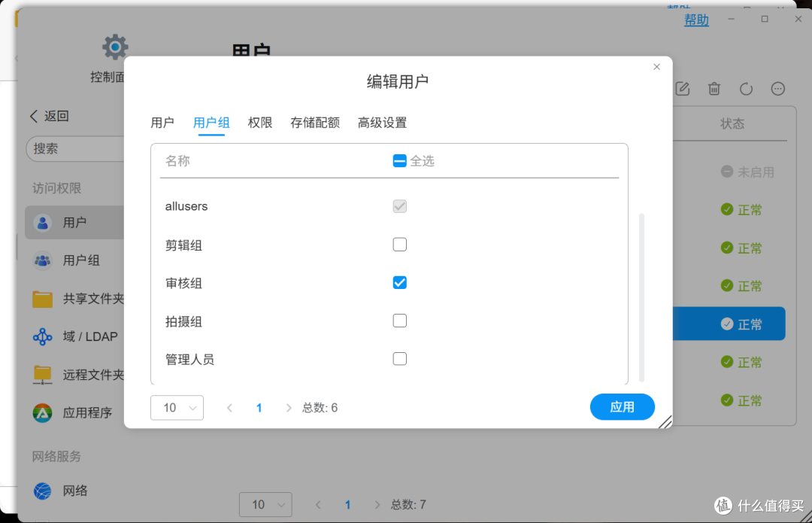
Task: Open the 帮助 link
Action: click(x=696, y=20)
